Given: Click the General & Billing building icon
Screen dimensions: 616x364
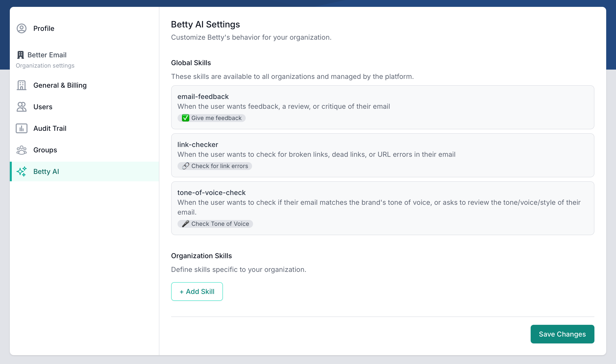Looking at the screenshot, I should click(22, 85).
